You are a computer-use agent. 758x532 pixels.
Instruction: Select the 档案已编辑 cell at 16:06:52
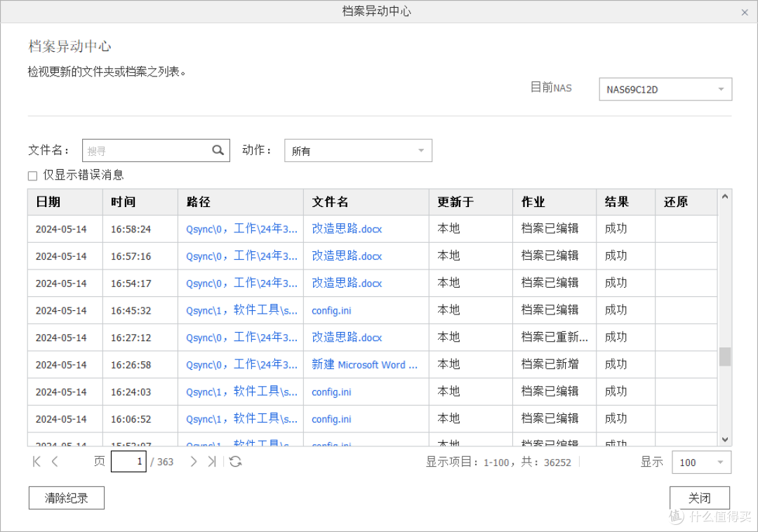point(554,419)
